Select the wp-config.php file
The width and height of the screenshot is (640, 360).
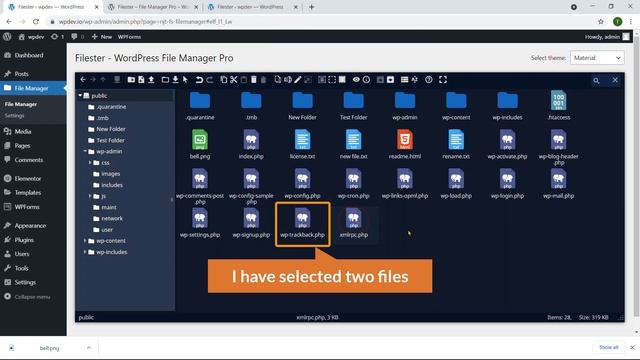tap(302, 183)
